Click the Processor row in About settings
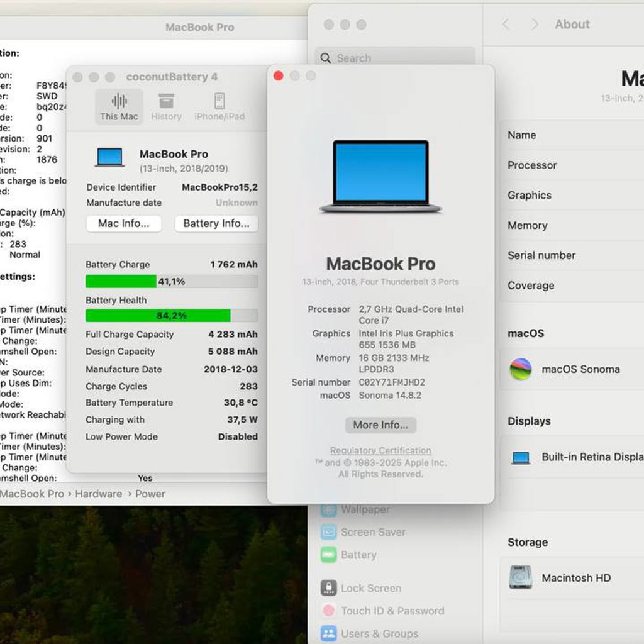644x644 pixels. [572, 165]
